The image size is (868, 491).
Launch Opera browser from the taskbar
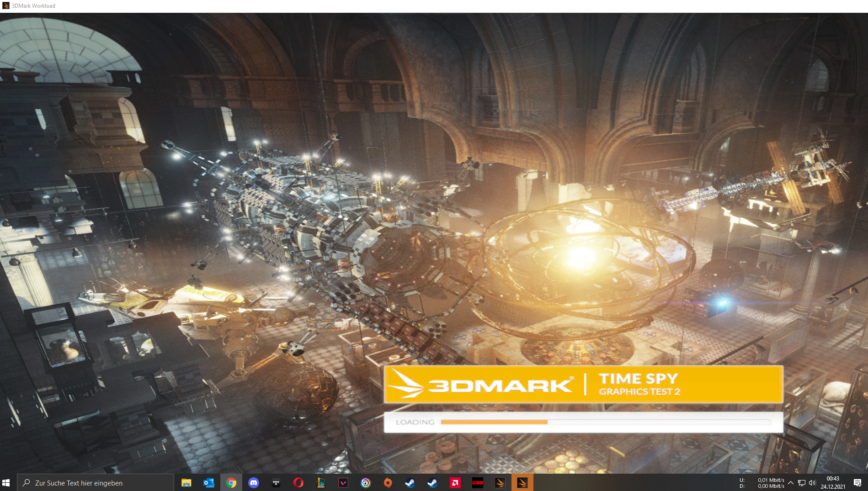[x=298, y=482]
